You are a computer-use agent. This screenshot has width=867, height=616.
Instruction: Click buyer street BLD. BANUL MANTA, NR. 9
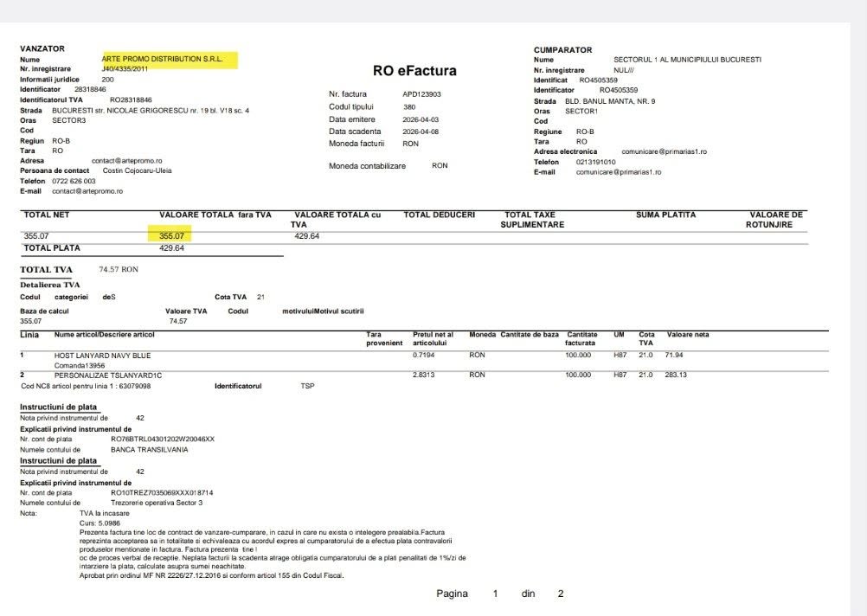tap(610, 101)
